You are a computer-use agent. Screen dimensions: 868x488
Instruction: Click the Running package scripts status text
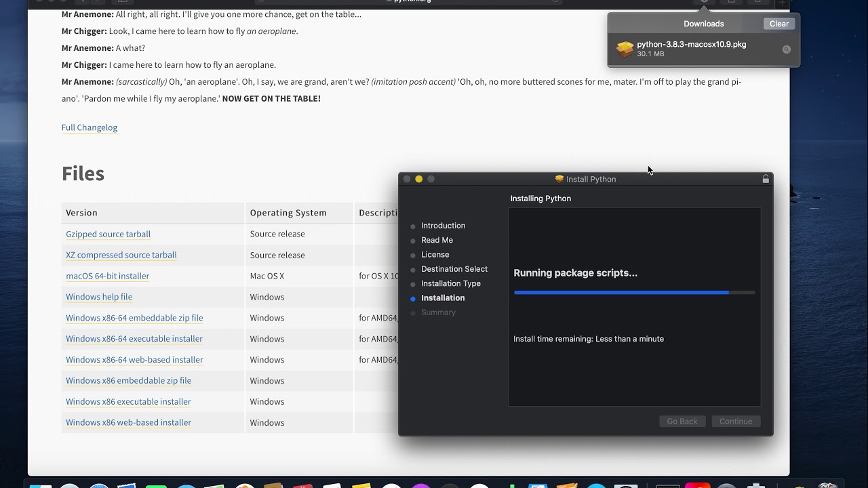click(x=575, y=273)
